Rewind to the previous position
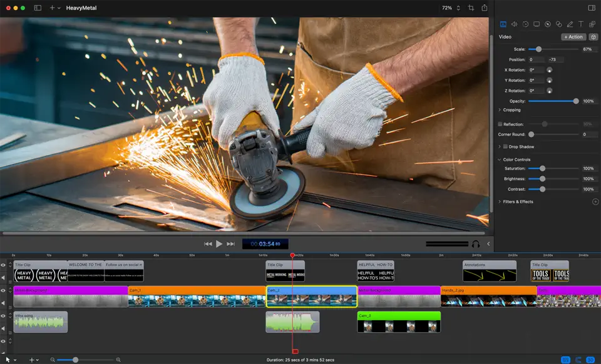This screenshot has width=601, height=364. pyautogui.click(x=208, y=244)
